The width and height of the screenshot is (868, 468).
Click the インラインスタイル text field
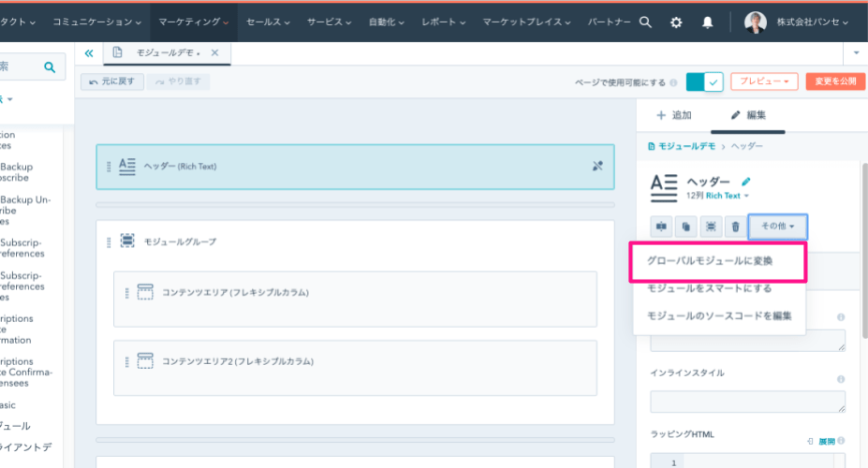coord(747,402)
